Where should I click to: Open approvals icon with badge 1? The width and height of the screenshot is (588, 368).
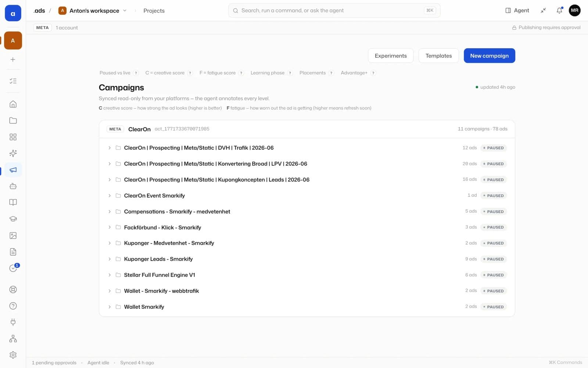click(x=13, y=268)
